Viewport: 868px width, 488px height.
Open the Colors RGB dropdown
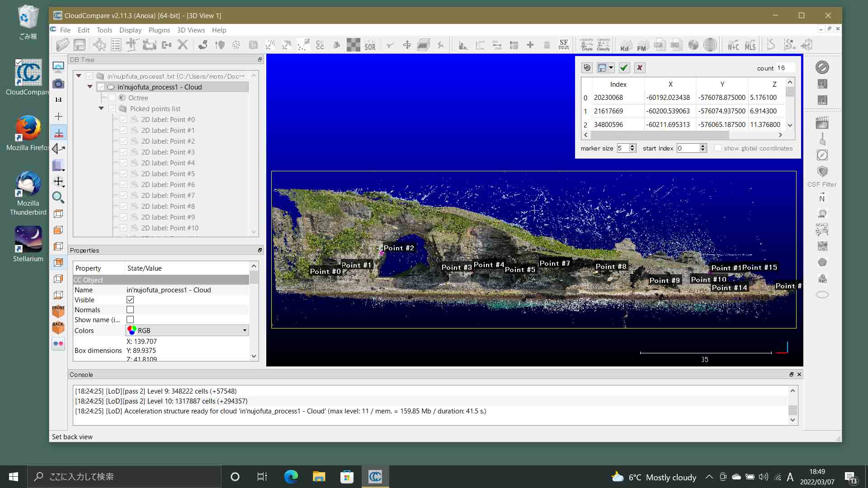point(187,330)
